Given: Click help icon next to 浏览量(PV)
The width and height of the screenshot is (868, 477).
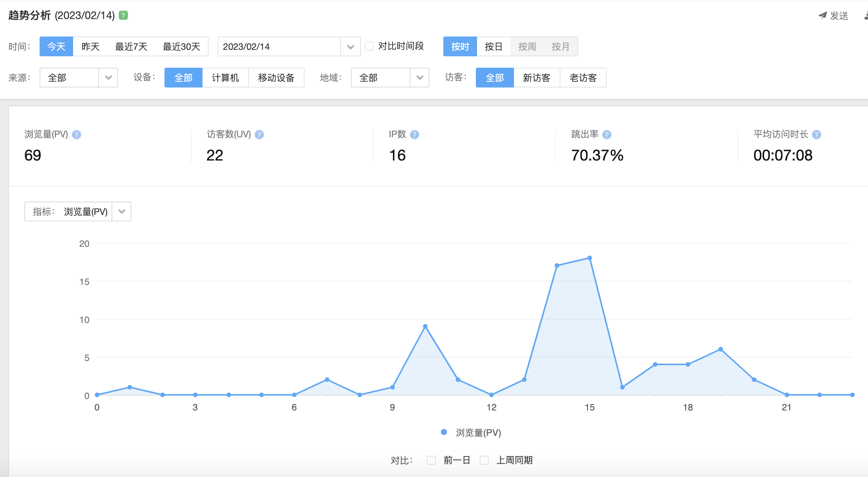Looking at the screenshot, I should coord(77,135).
